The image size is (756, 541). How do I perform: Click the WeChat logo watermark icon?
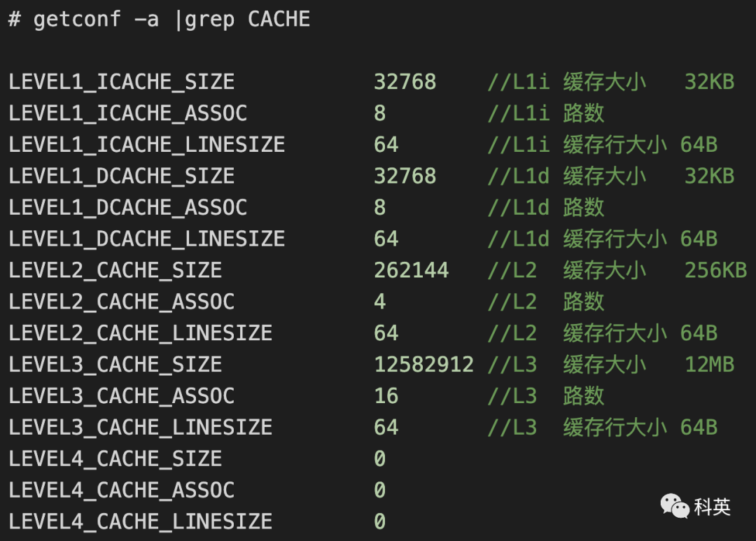coord(675,505)
